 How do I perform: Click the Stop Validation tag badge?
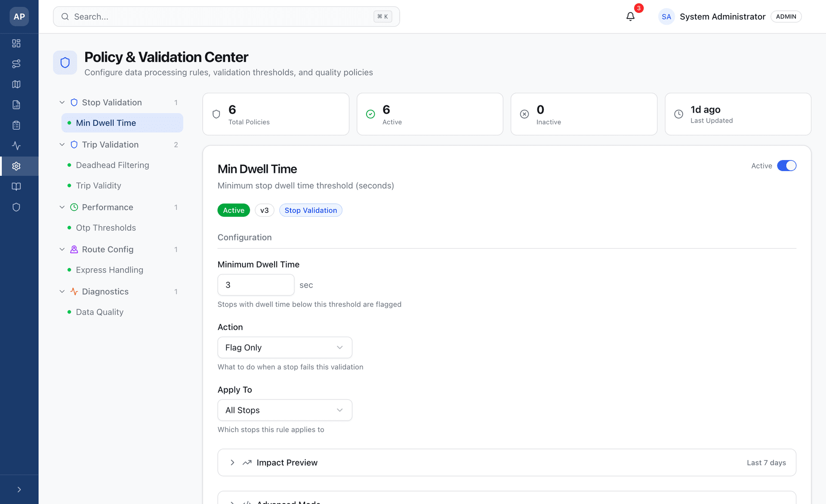[x=311, y=210]
